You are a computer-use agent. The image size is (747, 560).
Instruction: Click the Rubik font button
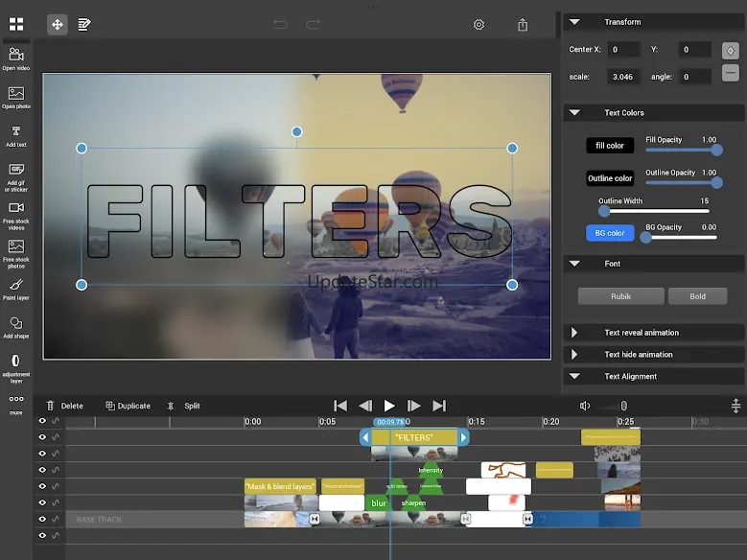[x=621, y=296]
